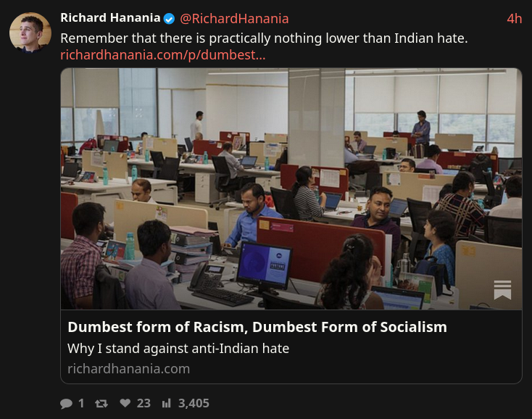Click the Dumbest form of Racism headline
Screen dimensions: 532x419
257,327
